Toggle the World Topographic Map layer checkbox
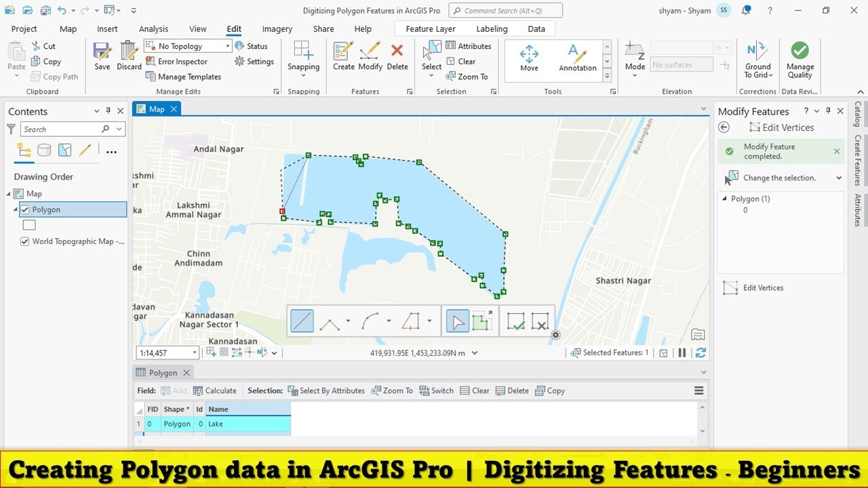This screenshot has width=868, height=488. pos(25,241)
